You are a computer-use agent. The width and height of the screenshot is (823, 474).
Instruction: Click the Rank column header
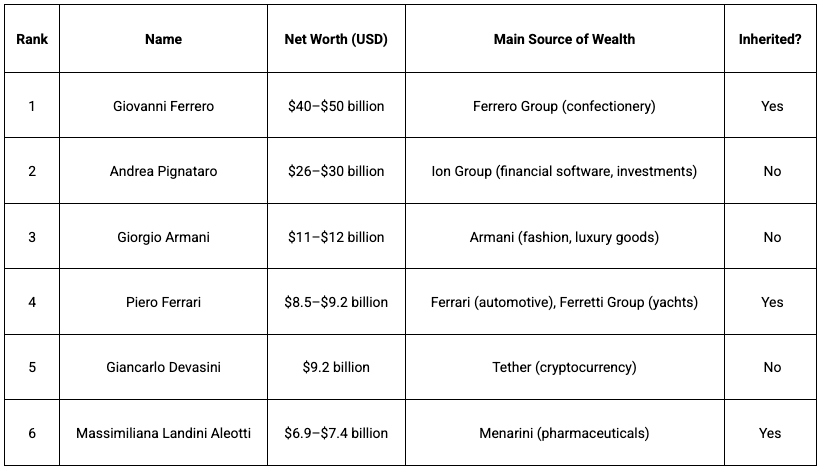pos(31,40)
